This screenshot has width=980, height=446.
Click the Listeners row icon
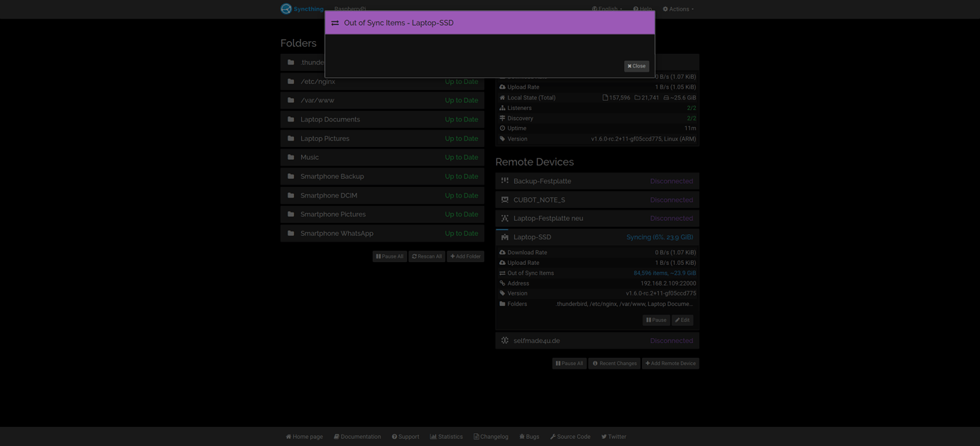pos(502,108)
